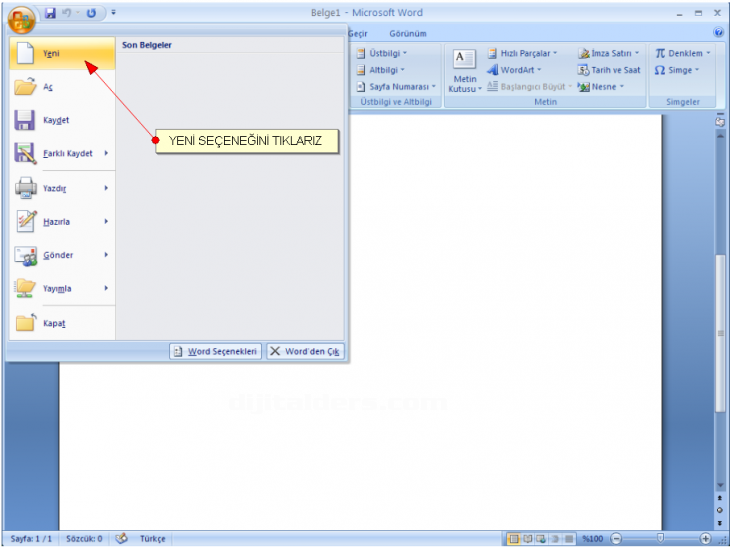The height and width of the screenshot is (547, 730).
Task: Click Türkçe language in status bar
Action: click(153, 539)
